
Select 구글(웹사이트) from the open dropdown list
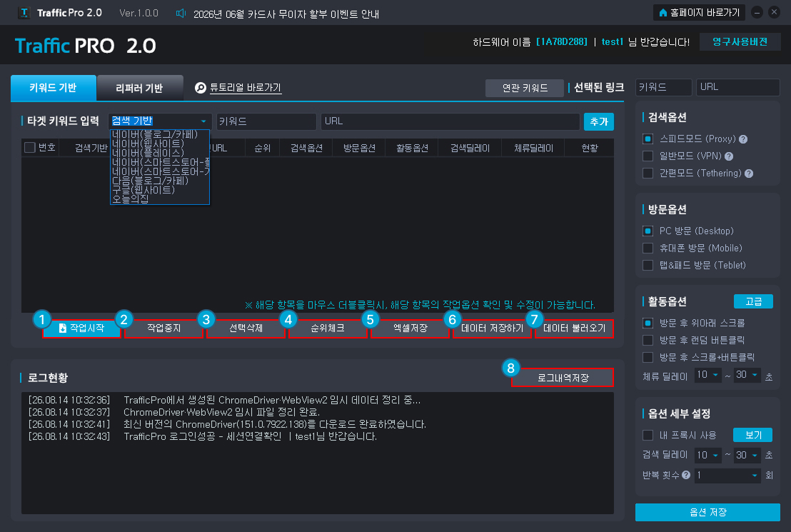[x=143, y=190]
